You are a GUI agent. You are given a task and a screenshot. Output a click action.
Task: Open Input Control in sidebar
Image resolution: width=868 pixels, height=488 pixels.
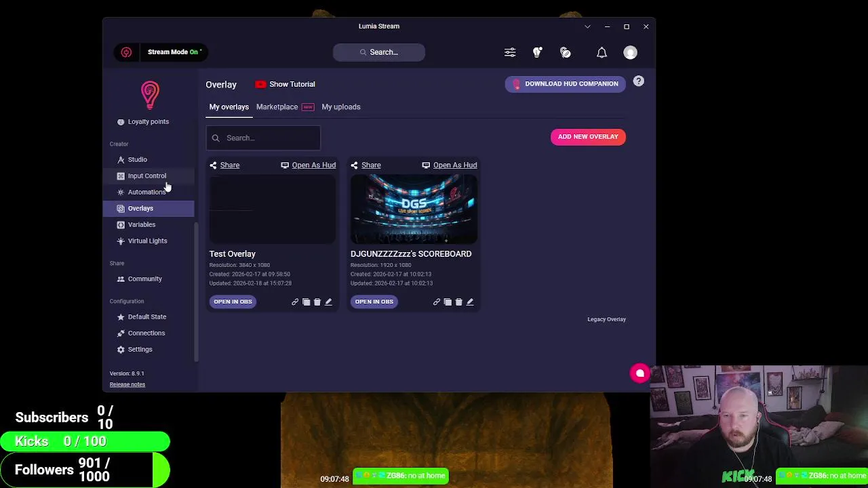coord(149,176)
